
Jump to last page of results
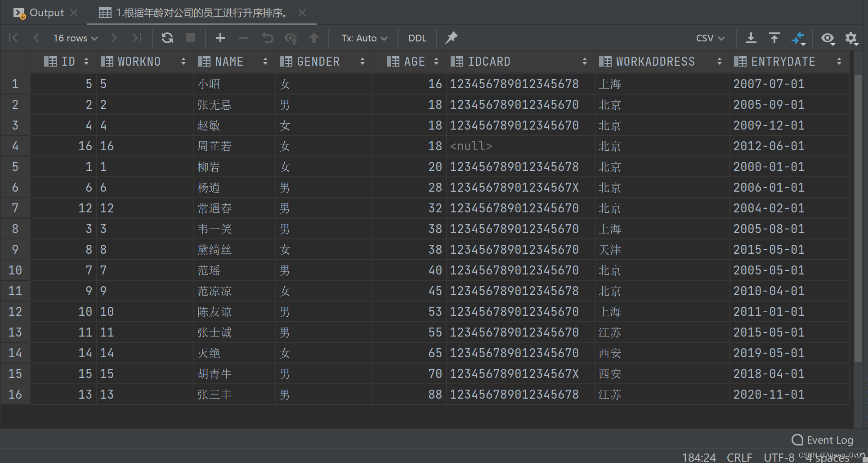click(137, 38)
